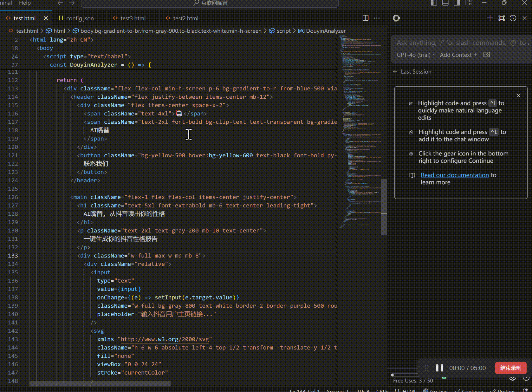
Task: Open Continue chat in full screen
Action: 502,18
